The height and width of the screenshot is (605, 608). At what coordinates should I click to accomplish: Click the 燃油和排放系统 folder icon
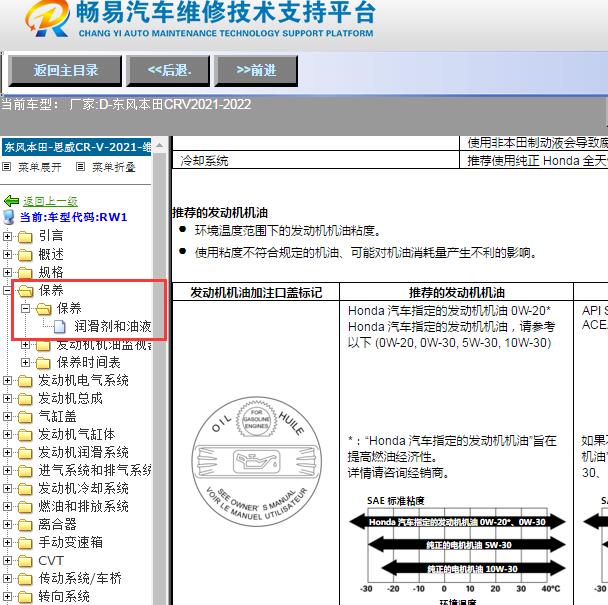[x=25, y=507]
